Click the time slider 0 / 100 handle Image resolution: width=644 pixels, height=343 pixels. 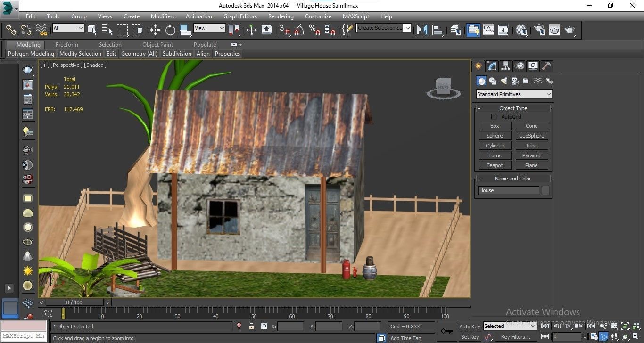pyautogui.click(x=74, y=302)
